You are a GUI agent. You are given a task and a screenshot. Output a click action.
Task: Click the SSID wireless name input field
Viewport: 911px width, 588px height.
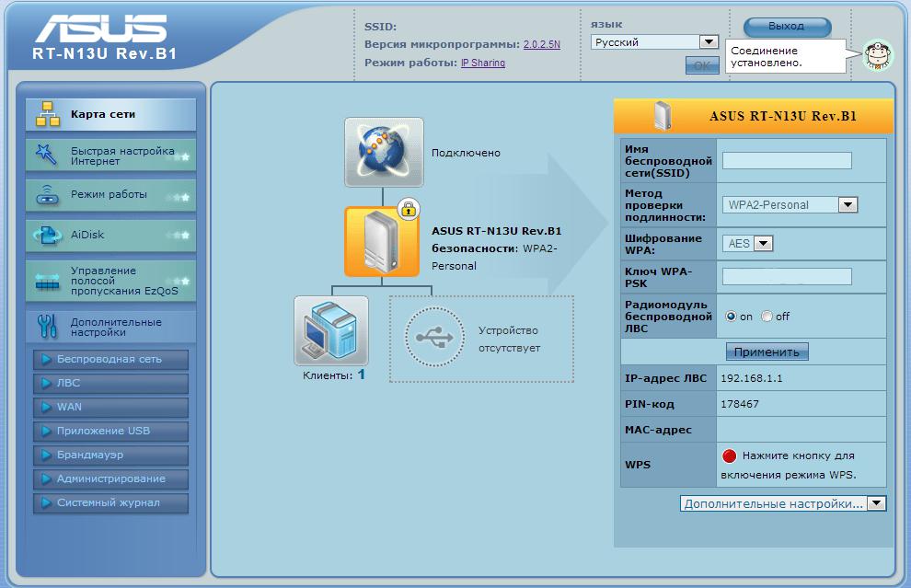(787, 161)
